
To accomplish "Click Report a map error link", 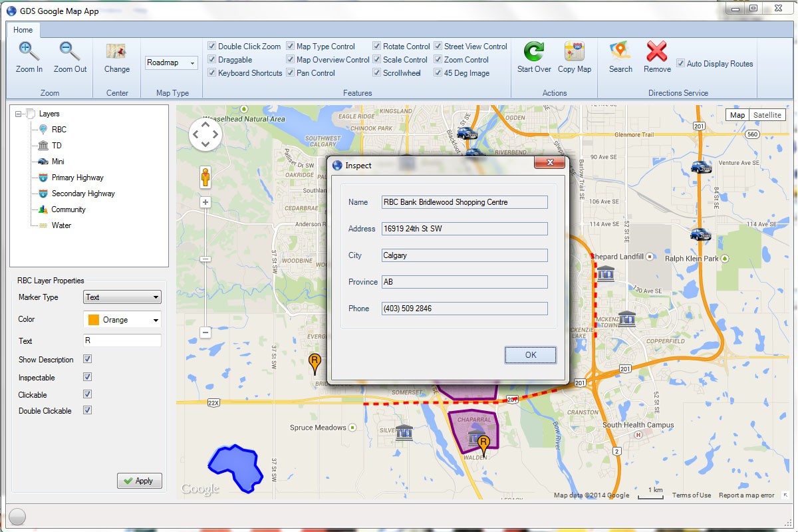I will tap(747, 495).
